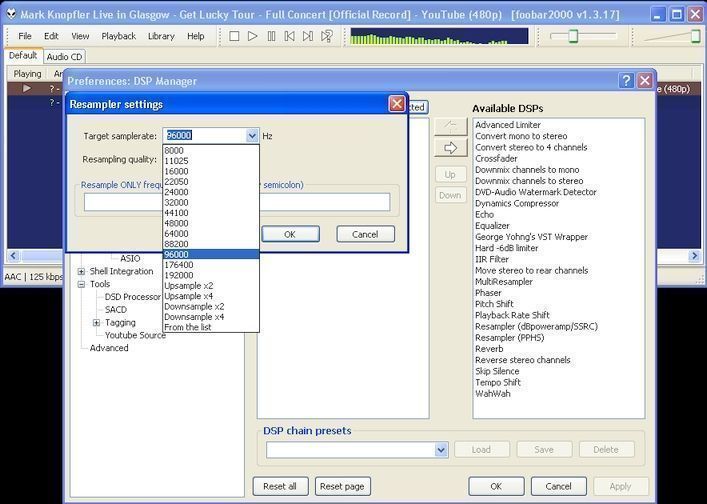Click the volume slider thumb
The width and height of the screenshot is (707, 504).
pos(696,36)
